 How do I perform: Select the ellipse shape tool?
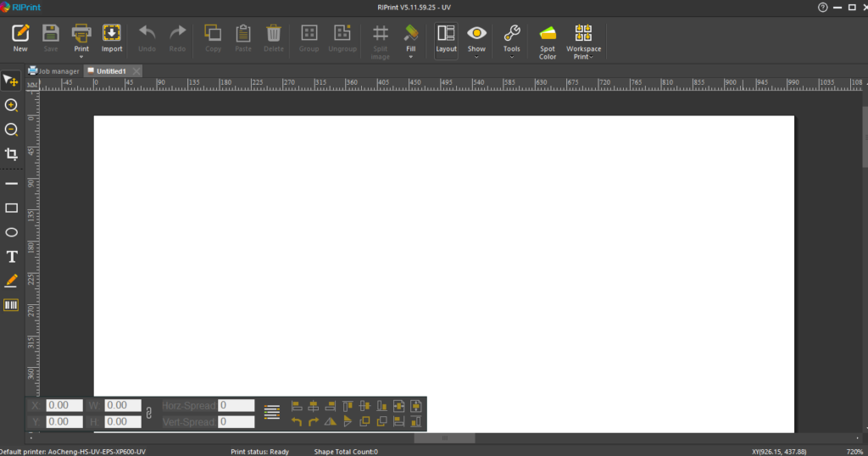(x=11, y=232)
